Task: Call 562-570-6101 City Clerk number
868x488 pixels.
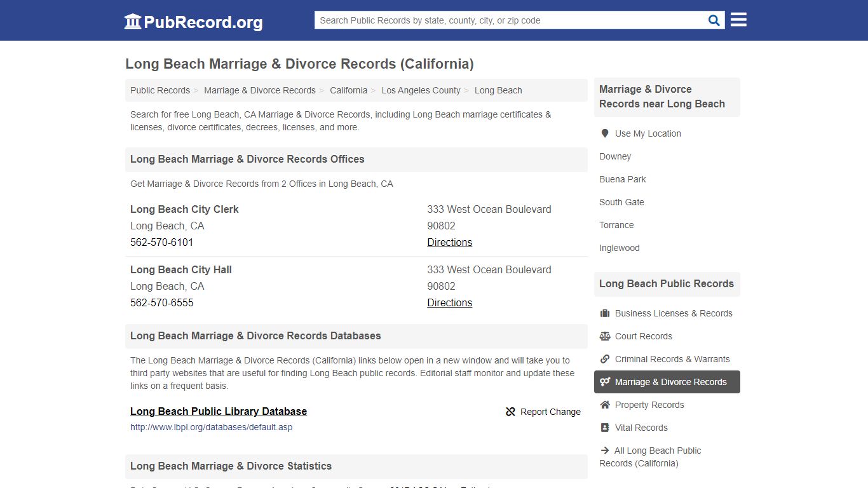Action: [162, 242]
